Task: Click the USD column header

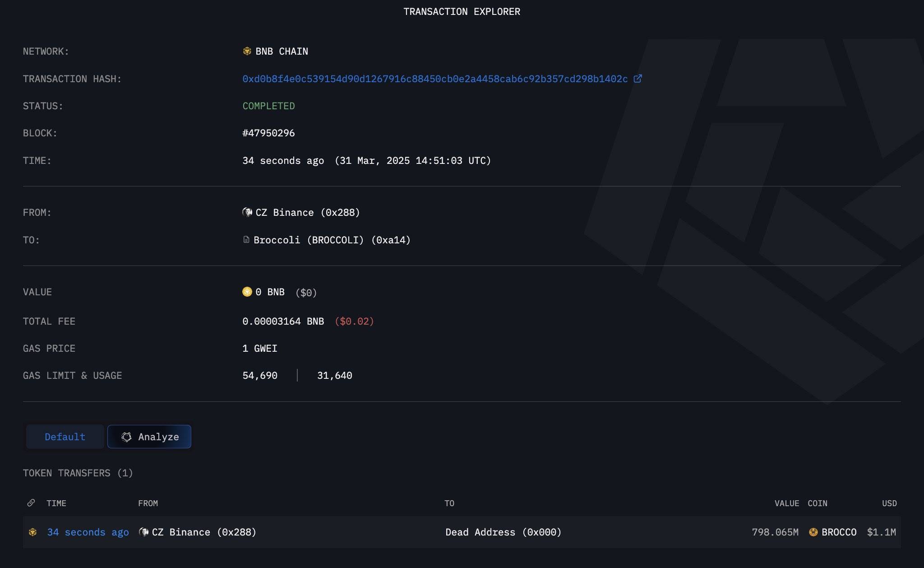Action: (889, 503)
